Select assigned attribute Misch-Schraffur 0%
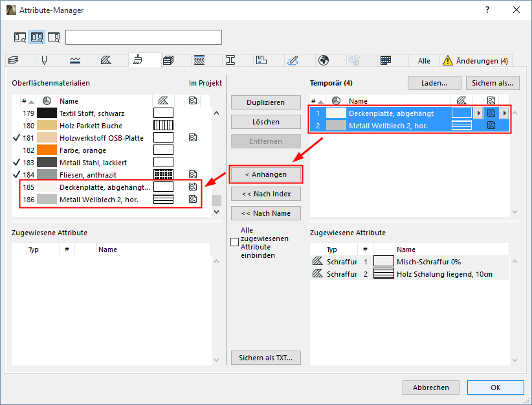Viewport: 532px width, 405px height. pyautogui.click(x=410, y=262)
